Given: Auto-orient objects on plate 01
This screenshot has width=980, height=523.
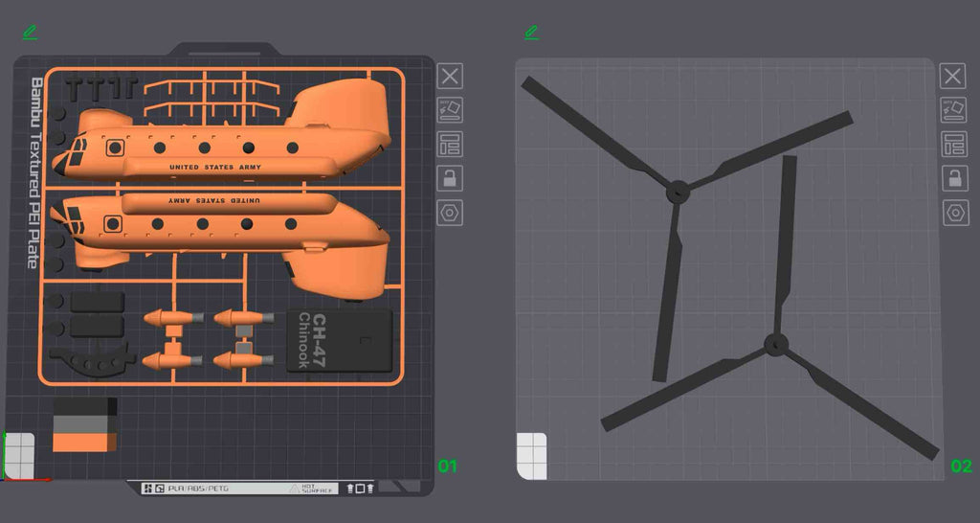Looking at the screenshot, I should 450,110.
